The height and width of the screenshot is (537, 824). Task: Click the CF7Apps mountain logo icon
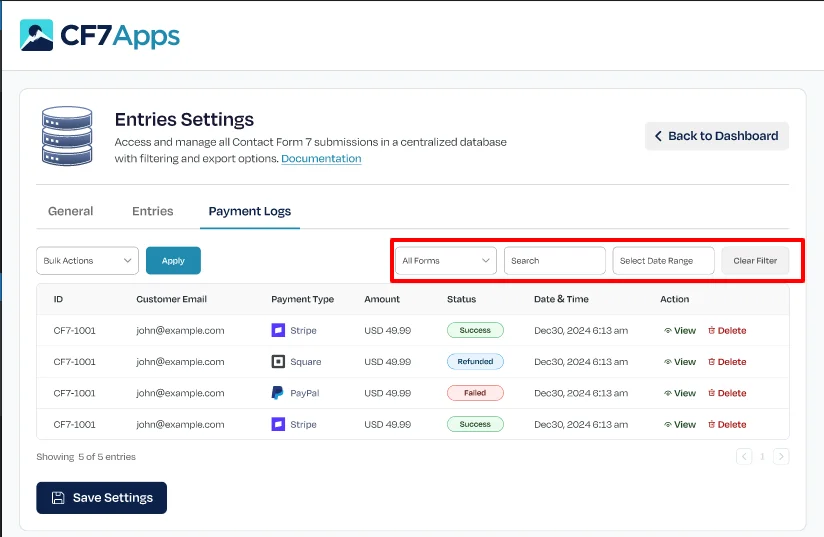(x=36, y=35)
